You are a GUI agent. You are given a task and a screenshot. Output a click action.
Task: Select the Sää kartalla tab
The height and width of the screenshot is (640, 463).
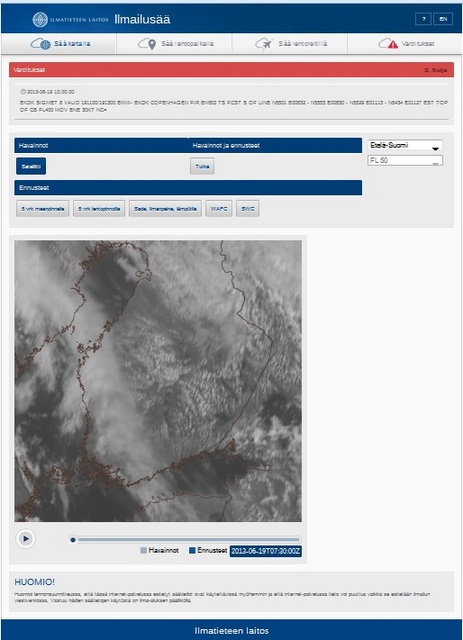pos(59,44)
